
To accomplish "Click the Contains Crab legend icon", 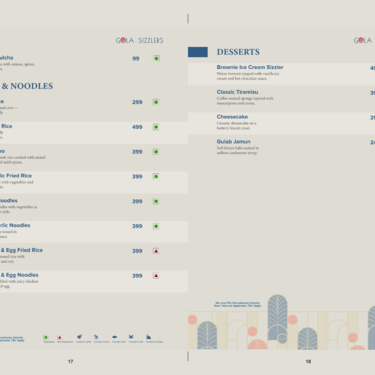I will pyautogui.click(x=131, y=337).
